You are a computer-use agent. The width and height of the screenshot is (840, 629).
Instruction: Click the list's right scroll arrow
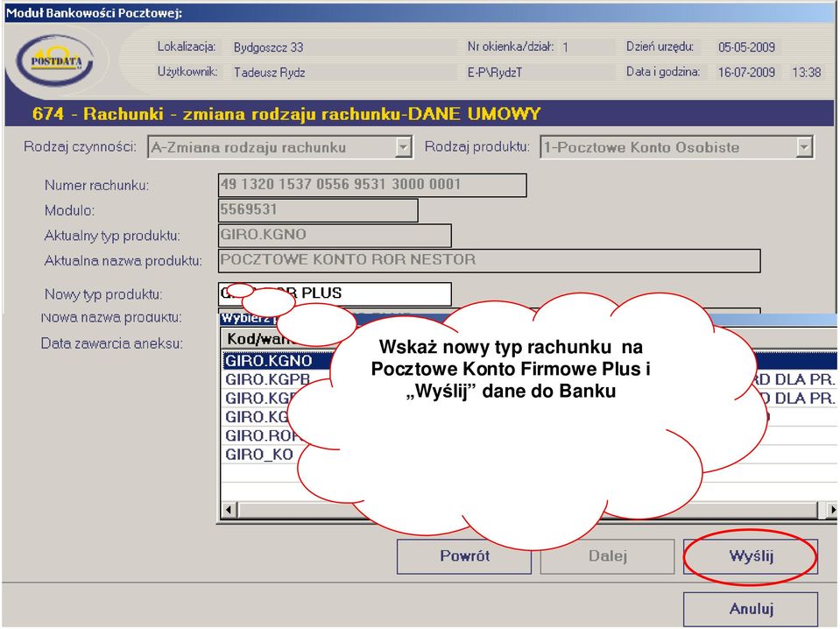click(x=831, y=510)
